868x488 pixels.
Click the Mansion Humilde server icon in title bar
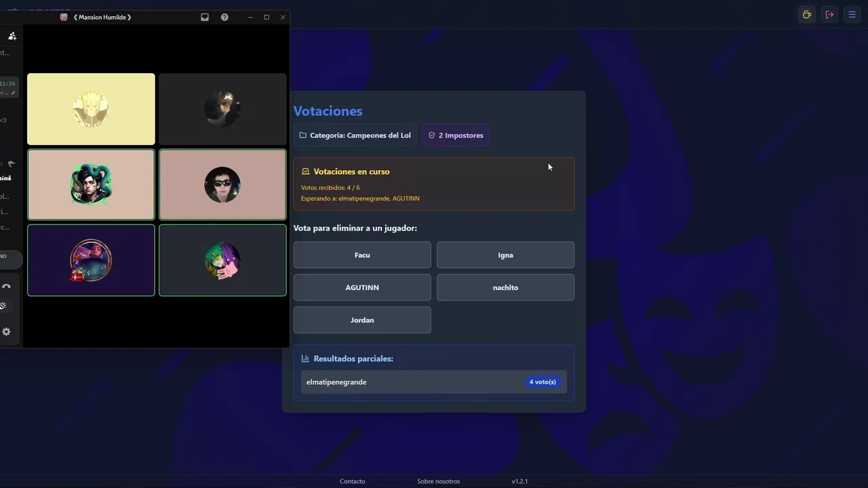(x=64, y=17)
